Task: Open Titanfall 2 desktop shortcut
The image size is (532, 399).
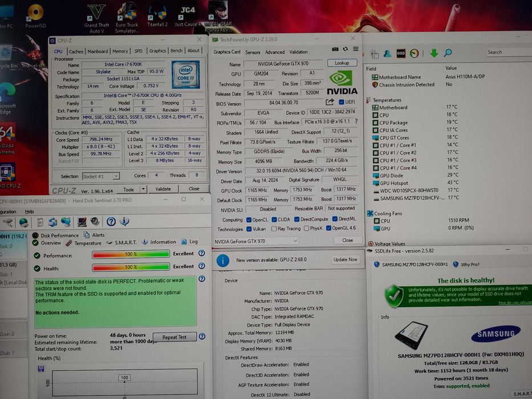Action: coord(157,17)
